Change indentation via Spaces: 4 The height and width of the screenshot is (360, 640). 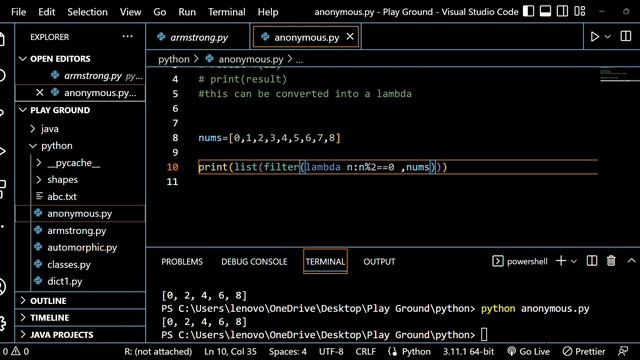click(x=287, y=351)
